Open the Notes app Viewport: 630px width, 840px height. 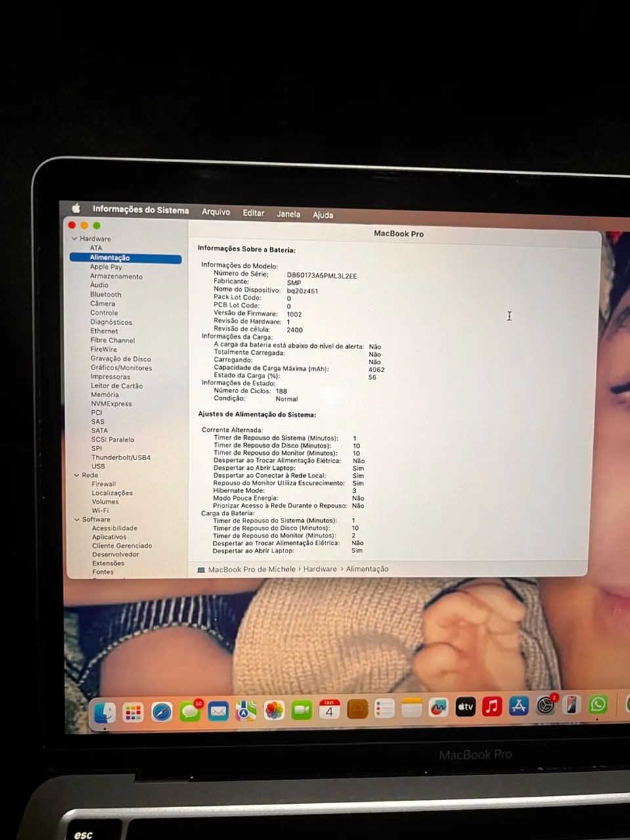pos(411,708)
